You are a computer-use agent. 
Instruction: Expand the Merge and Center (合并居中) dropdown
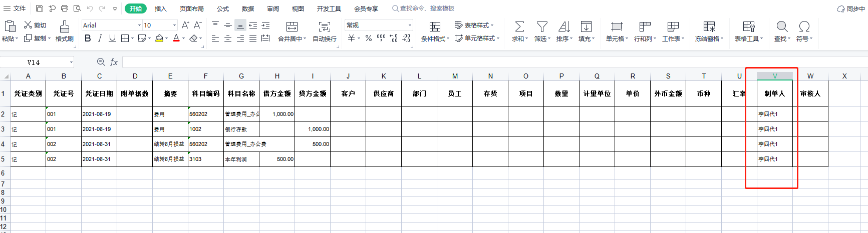click(305, 38)
